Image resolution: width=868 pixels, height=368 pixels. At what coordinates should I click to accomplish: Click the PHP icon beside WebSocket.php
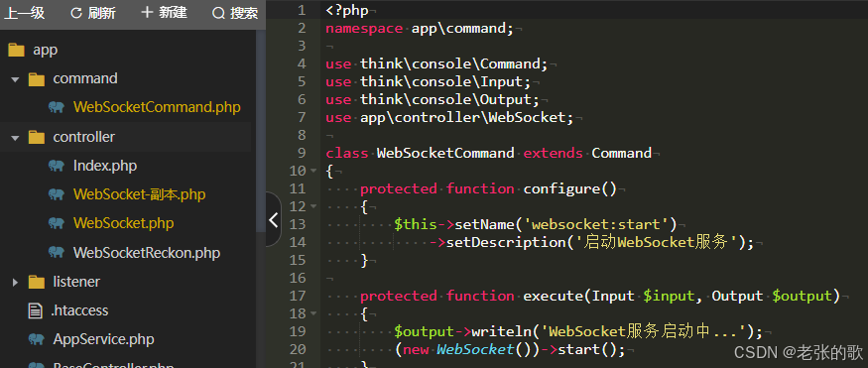pos(56,223)
